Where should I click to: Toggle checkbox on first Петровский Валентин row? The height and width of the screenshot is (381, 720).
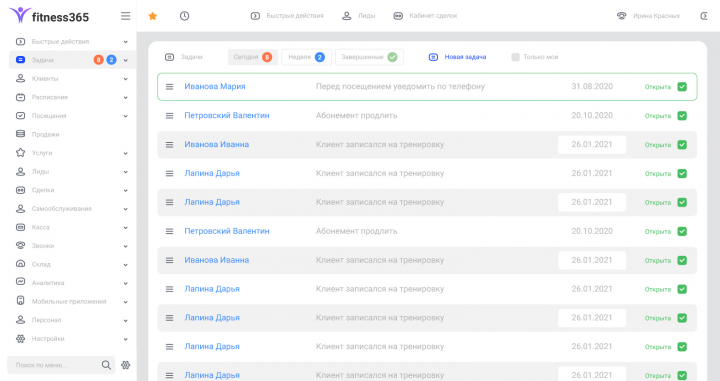pos(682,116)
